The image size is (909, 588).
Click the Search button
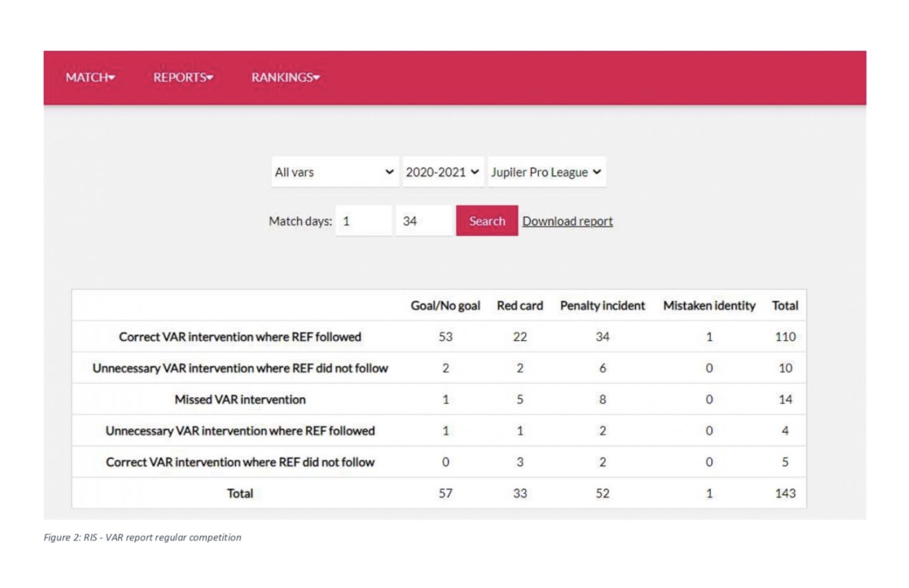(487, 221)
